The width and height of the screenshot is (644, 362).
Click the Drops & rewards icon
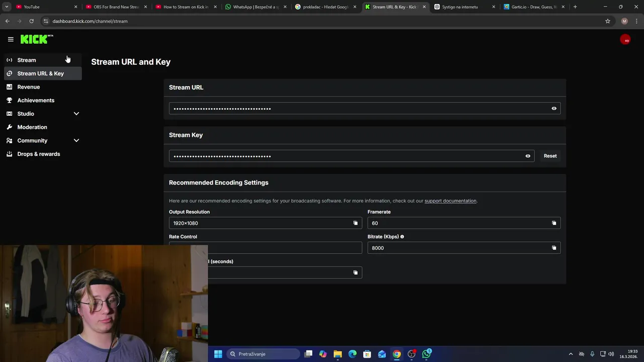[9, 154]
